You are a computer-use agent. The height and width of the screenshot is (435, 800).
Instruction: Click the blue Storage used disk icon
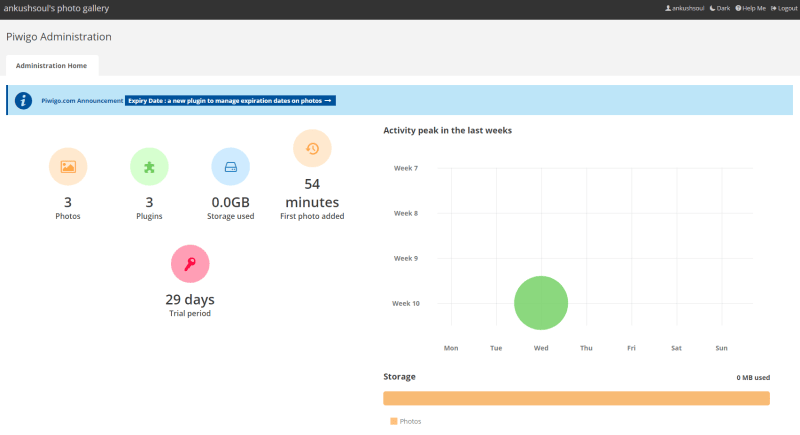(230, 167)
